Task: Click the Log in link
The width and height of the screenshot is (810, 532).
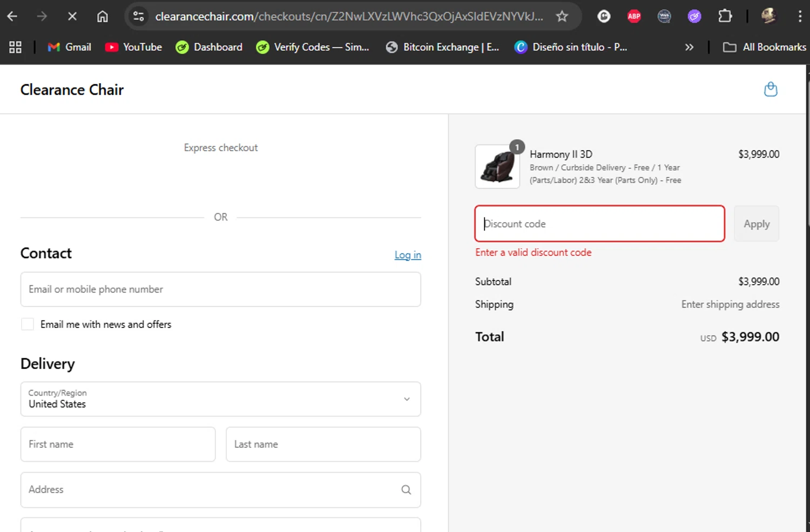Action: (408, 255)
